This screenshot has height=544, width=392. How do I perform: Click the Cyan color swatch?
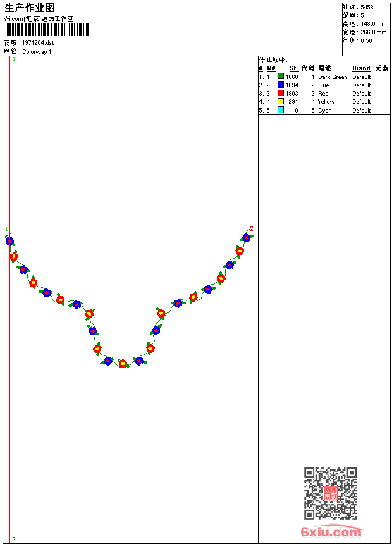point(281,110)
